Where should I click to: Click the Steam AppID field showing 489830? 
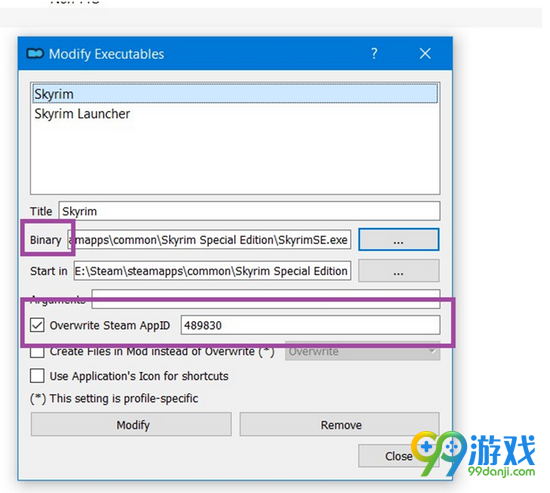pyautogui.click(x=310, y=325)
